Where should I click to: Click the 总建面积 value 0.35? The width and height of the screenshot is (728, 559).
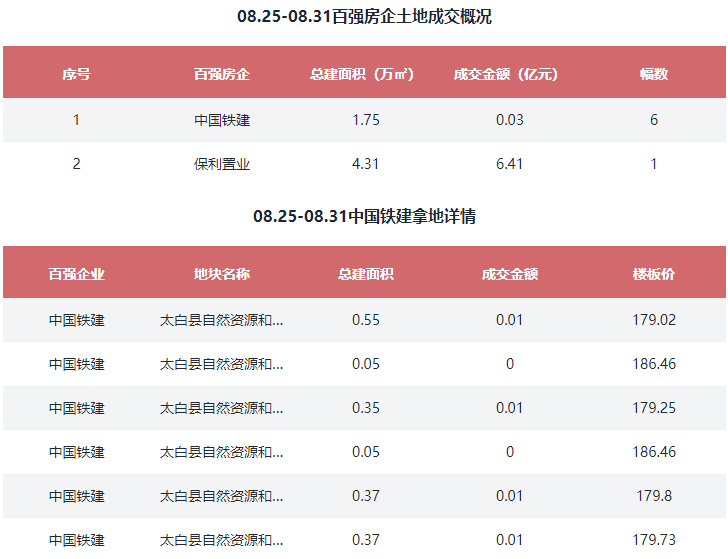[366, 408]
